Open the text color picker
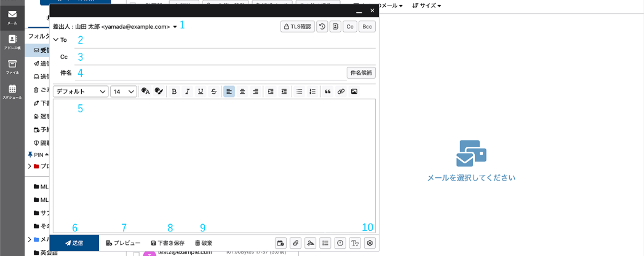This screenshot has height=256, width=644. pyautogui.click(x=146, y=91)
